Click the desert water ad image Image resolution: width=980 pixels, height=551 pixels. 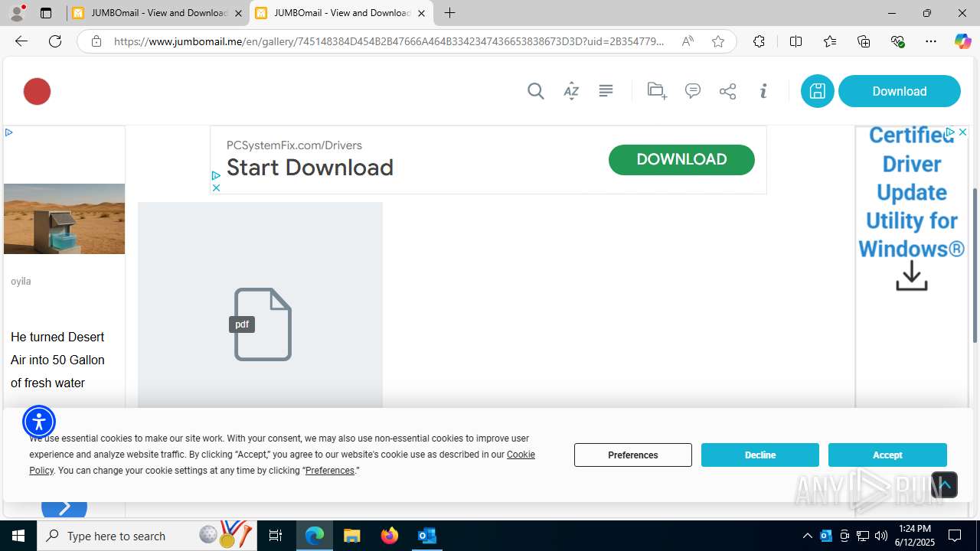pos(64,219)
